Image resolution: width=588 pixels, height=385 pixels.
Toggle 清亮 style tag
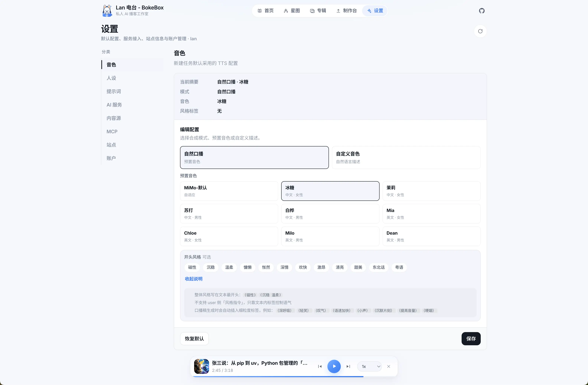340,267
